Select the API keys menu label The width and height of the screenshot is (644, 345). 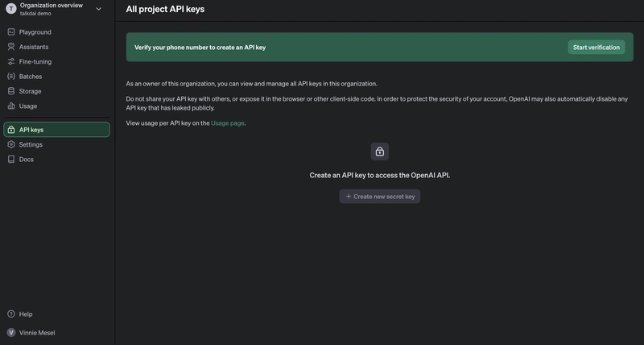click(31, 130)
